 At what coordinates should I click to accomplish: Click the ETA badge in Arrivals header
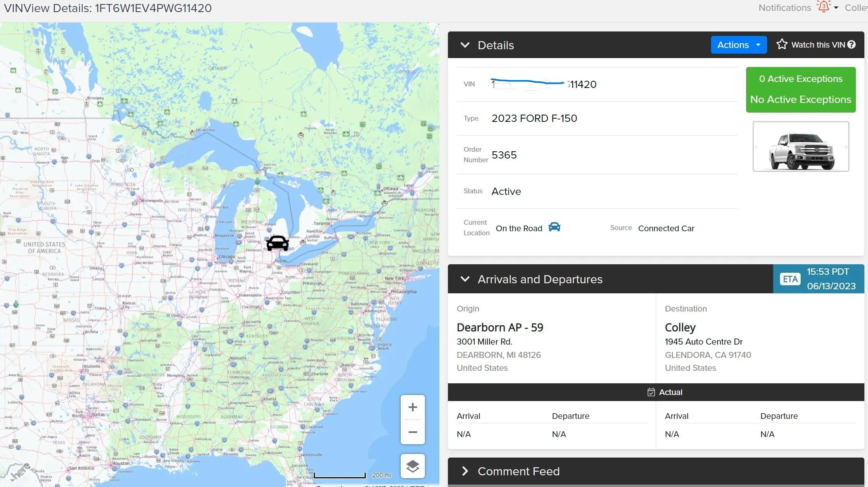coord(790,279)
